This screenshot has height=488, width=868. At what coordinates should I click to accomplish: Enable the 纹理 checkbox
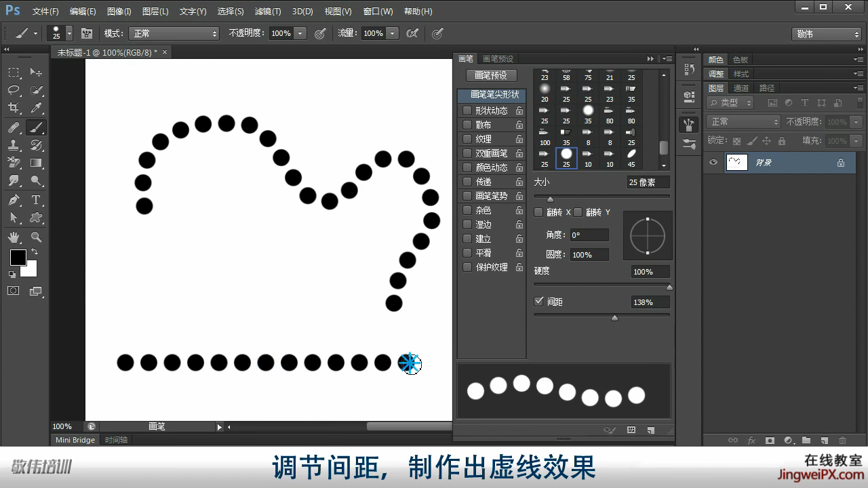[x=467, y=139]
